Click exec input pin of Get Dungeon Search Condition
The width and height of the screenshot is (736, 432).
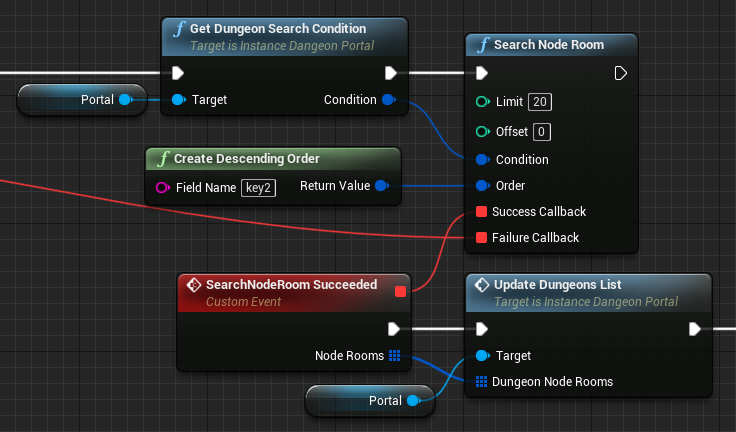coord(177,73)
